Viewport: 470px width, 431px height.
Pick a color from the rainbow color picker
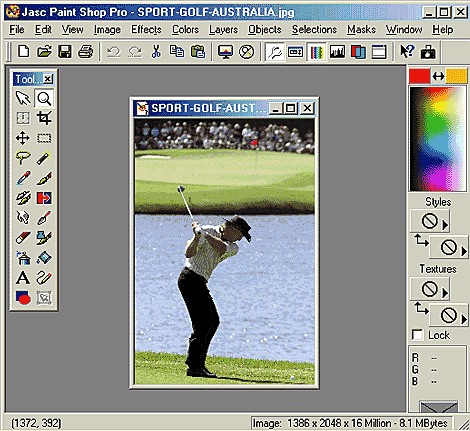pos(438,139)
